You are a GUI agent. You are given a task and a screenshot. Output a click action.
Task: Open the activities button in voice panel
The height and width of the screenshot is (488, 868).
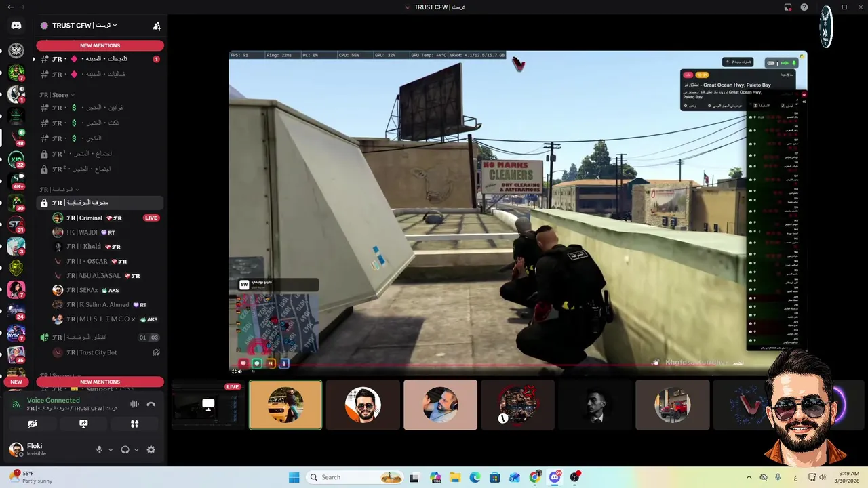coord(134,424)
